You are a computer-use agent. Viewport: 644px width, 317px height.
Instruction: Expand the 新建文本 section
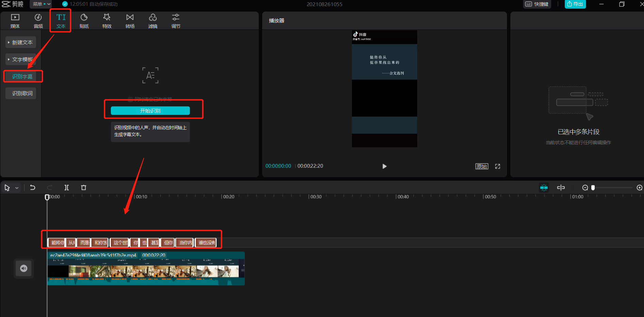21,43
